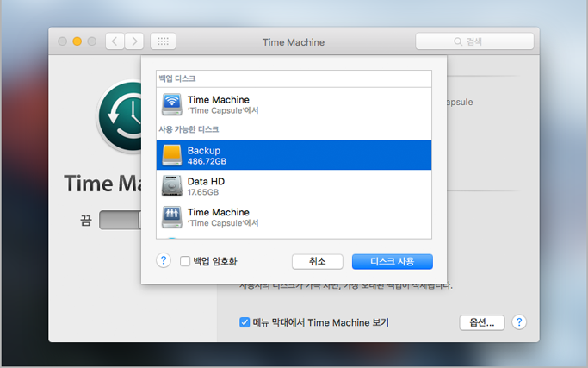
Task: Open Time Machine help at bottom right
Action: click(519, 321)
